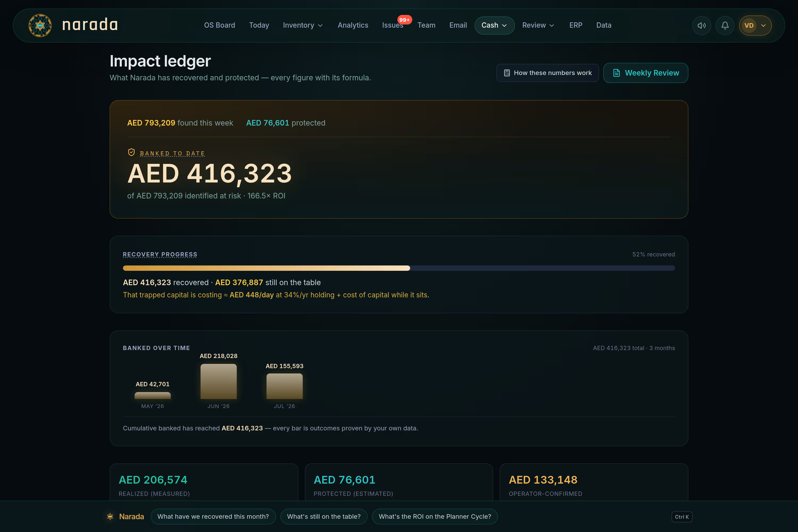Screen dimensions: 798x532
Task: Click the MAY '26 banked bar
Action: click(x=153, y=395)
